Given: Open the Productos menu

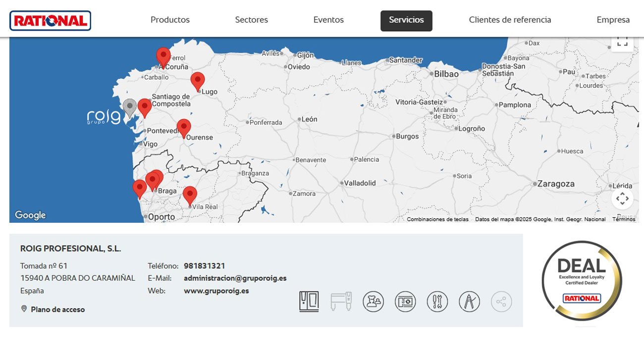Looking at the screenshot, I should [x=170, y=20].
